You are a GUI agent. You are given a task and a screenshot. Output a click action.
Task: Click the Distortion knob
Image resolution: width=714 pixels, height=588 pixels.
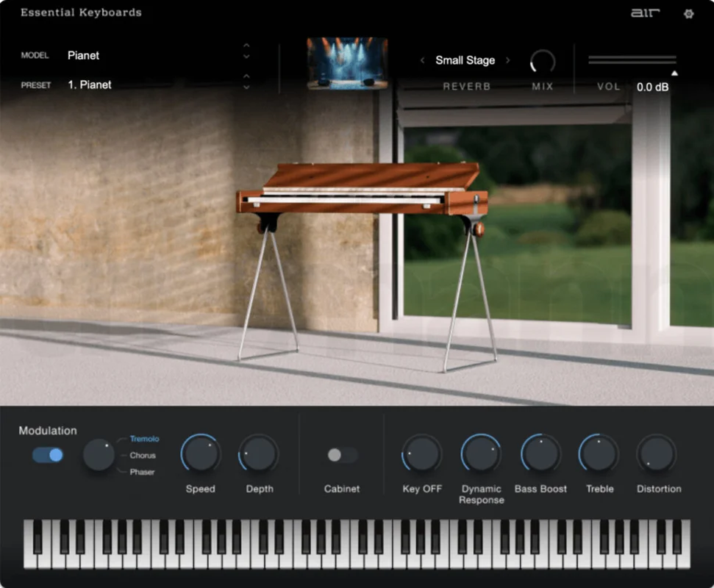point(657,453)
